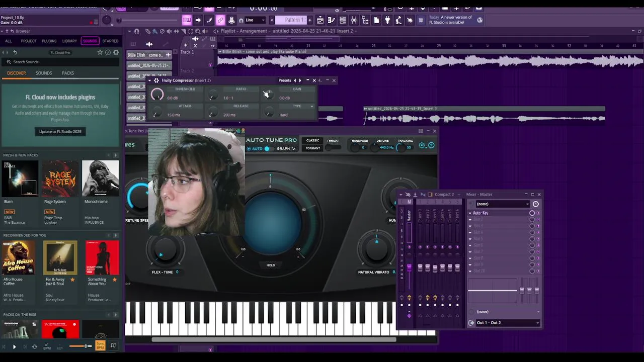Open the content library shopping cart icon
The height and width of the screenshot is (362, 644).
tap(421, 20)
